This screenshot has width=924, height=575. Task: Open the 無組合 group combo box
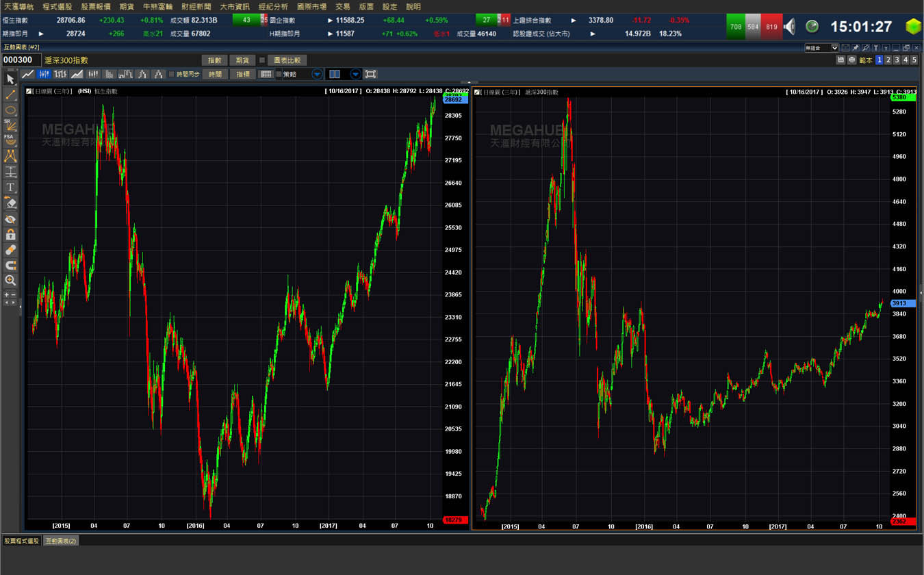coord(821,48)
